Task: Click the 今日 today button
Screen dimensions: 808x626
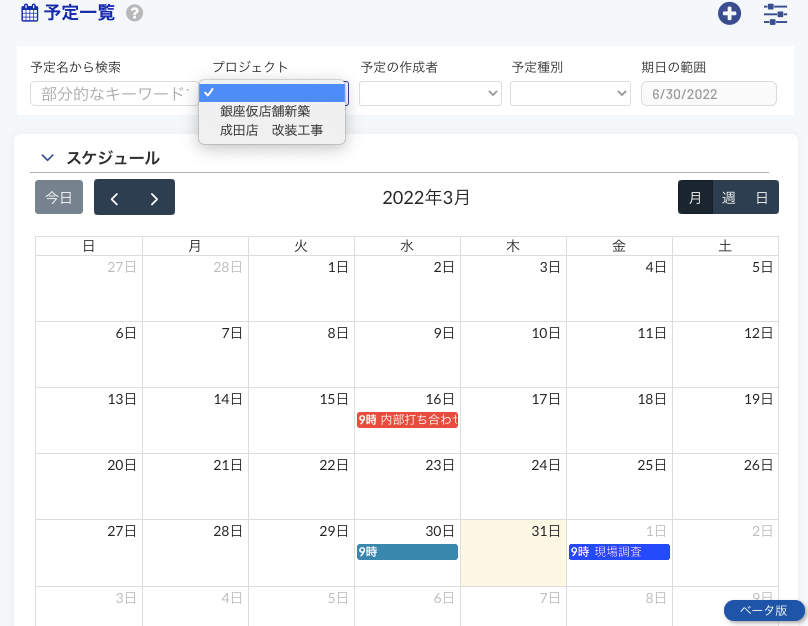Action: 59,198
